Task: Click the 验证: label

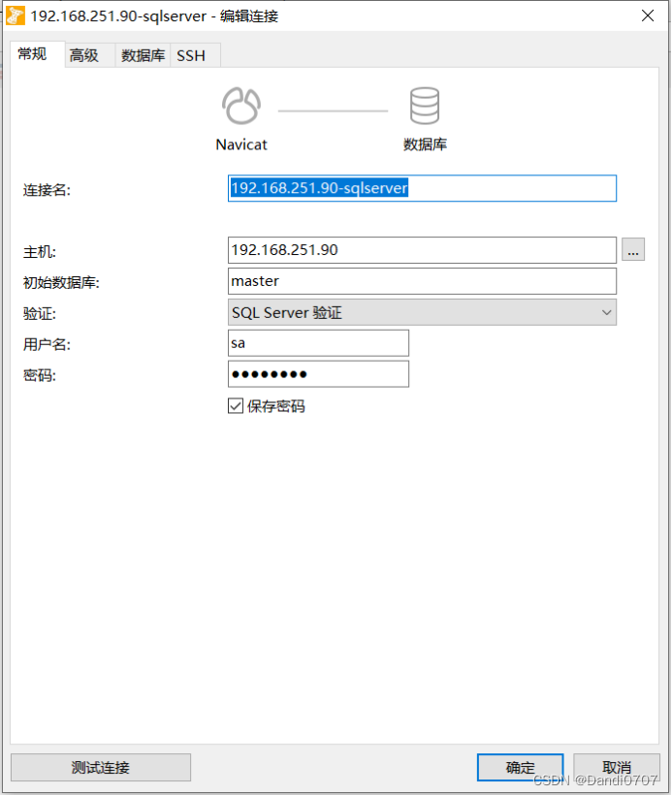Action: point(40,314)
